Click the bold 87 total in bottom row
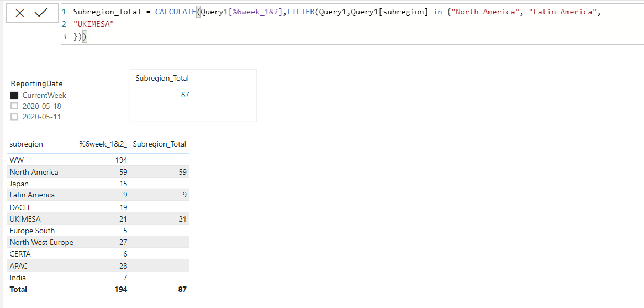Image resolution: width=644 pixels, height=308 pixels. pyautogui.click(x=182, y=290)
